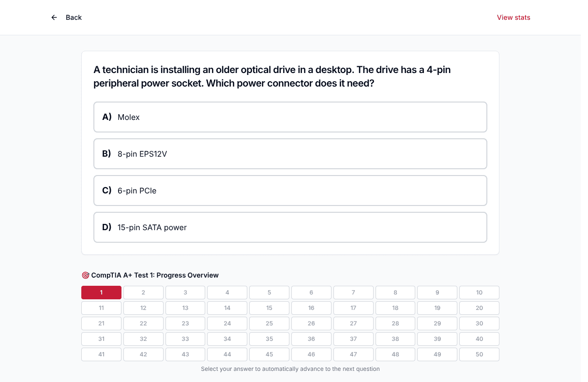Navigate to question 35
The height and width of the screenshot is (382, 588).
coord(269,339)
